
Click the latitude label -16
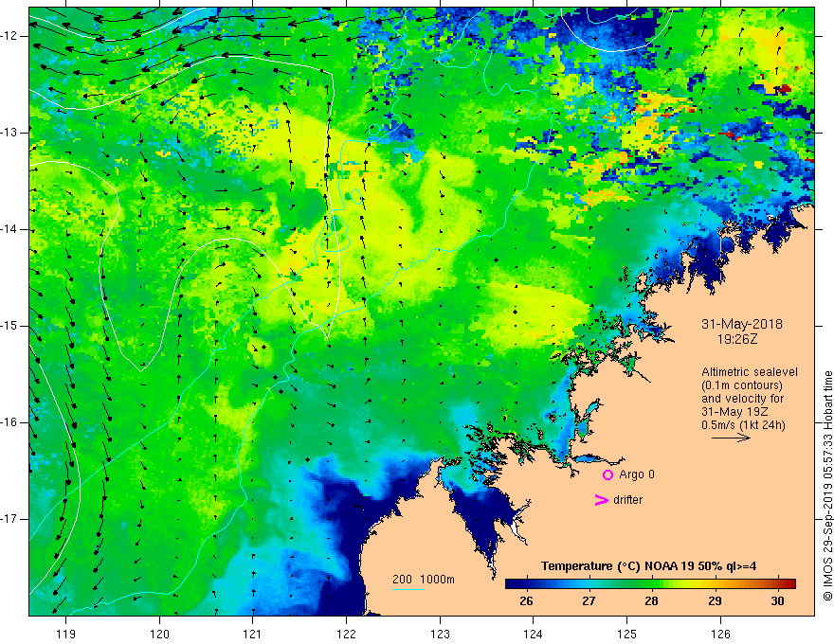pos(10,422)
